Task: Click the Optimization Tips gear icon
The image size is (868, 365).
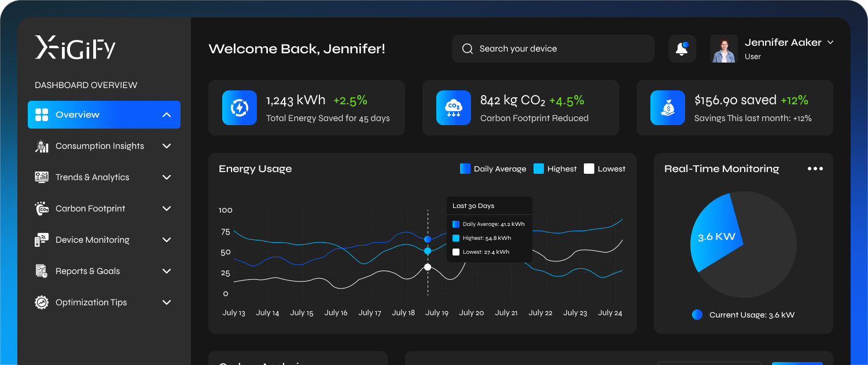Action: pyautogui.click(x=41, y=302)
